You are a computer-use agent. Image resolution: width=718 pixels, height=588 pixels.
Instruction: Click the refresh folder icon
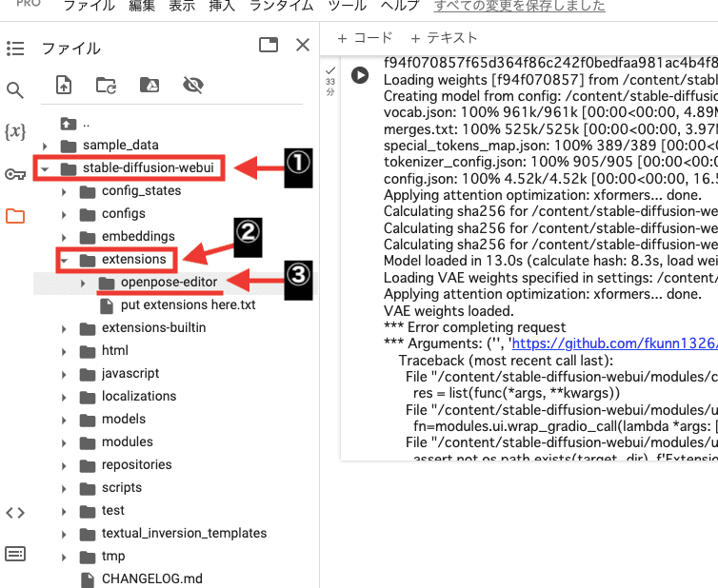107,85
